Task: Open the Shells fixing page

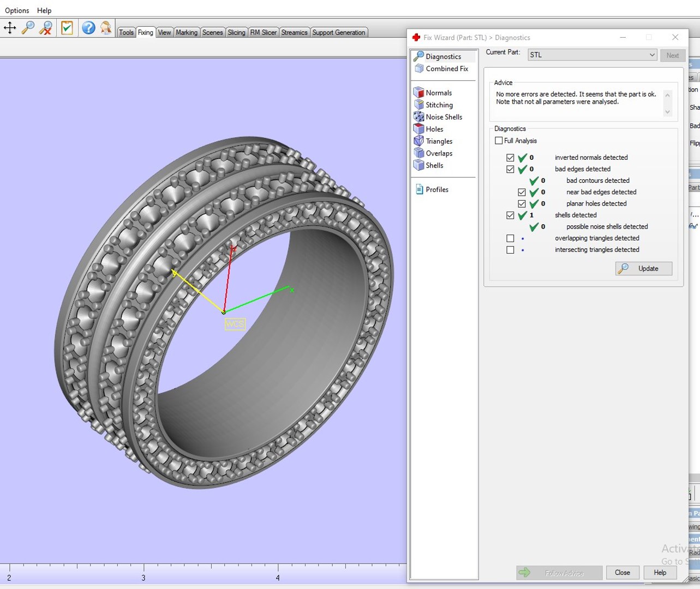Action: [429, 165]
